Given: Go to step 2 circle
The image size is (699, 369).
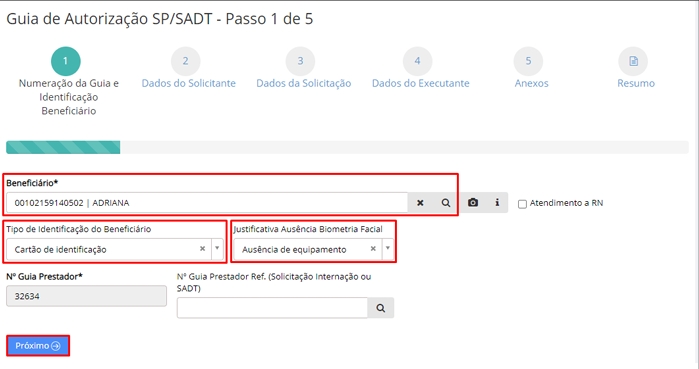Looking at the screenshot, I should [x=185, y=61].
